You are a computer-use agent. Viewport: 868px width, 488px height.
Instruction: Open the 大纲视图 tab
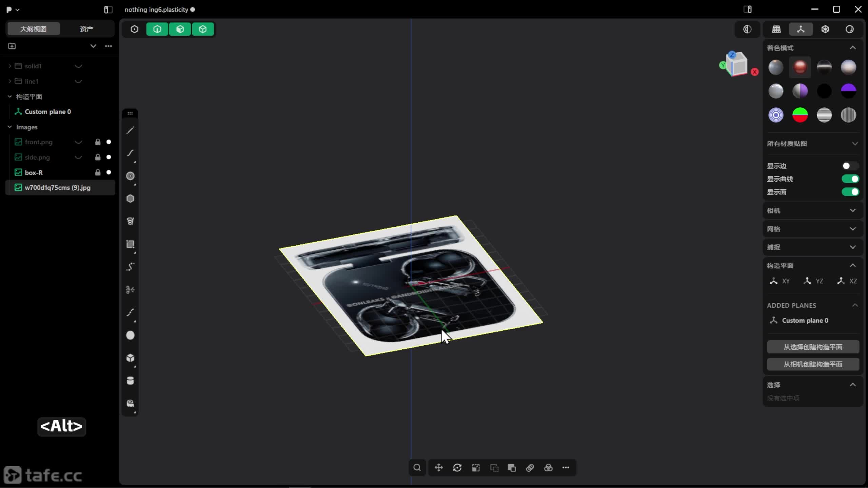pyautogui.click(x=33, y=29)
